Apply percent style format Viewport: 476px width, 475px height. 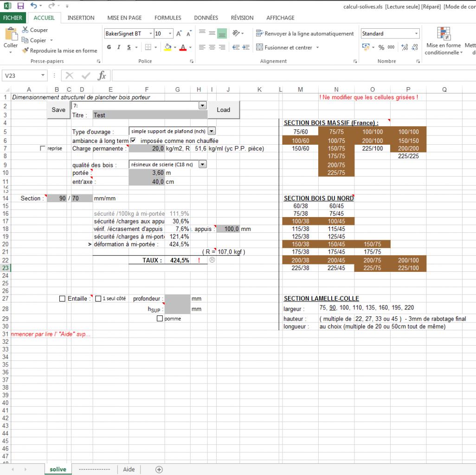coord(381,47)
